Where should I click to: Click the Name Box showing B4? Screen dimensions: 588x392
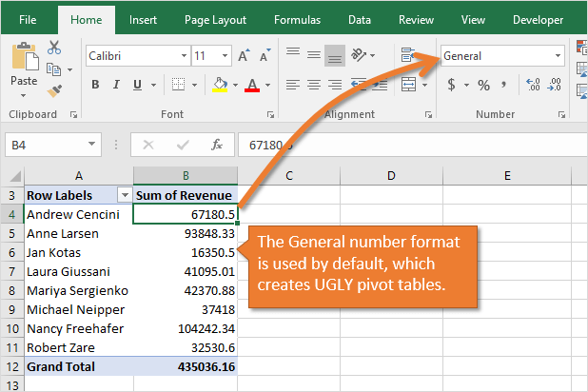[x=52, y=145]
